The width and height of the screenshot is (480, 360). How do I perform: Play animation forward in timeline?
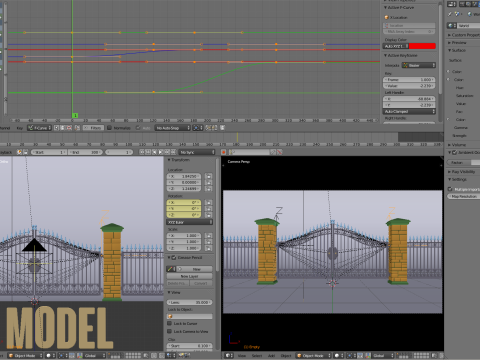coord(161,152)
